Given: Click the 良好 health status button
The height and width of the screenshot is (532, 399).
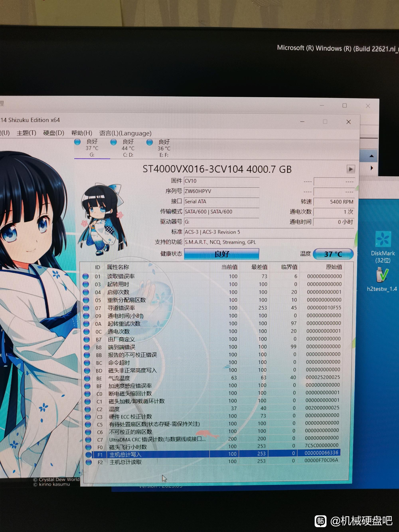Looking at the screenshot, I should point(221,254).
